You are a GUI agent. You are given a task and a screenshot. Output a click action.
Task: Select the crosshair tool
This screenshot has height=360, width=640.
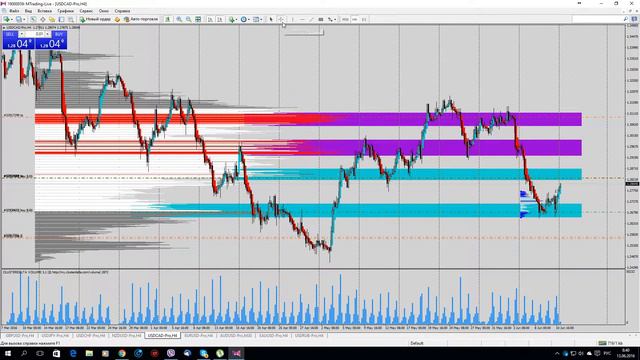(x=281, y=19)
